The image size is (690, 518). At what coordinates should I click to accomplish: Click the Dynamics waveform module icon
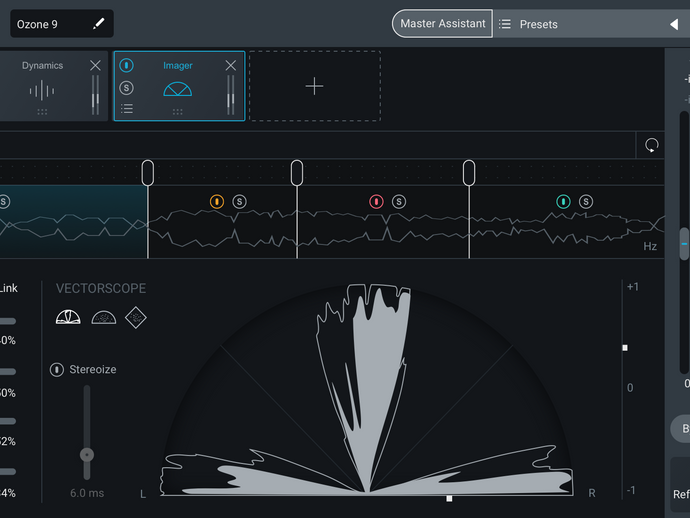pos(42,91)
